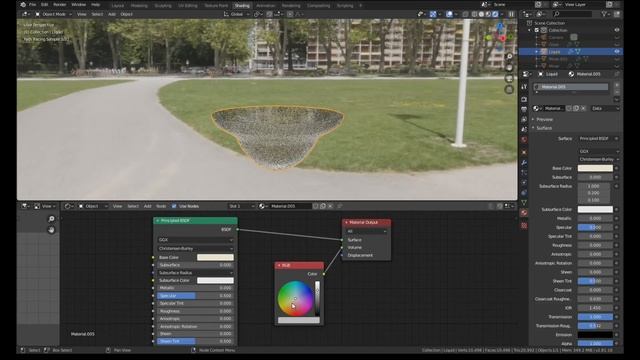Screen dimensions: 640x360
Task: Open the Modifiers properties wrench tab
Action: (524, 162)
